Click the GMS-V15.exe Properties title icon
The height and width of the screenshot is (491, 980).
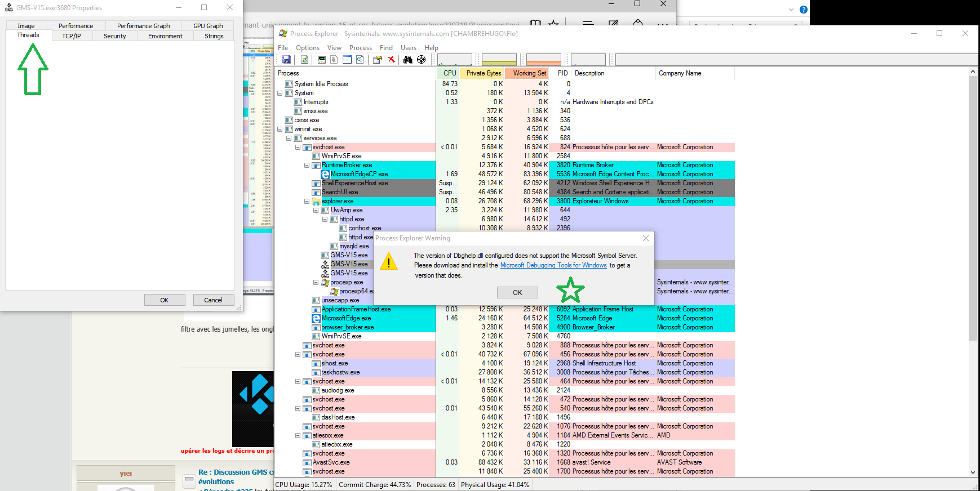[x=9, y=7]
